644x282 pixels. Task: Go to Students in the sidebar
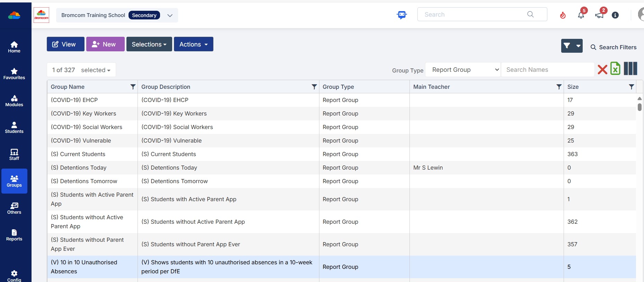14,127
